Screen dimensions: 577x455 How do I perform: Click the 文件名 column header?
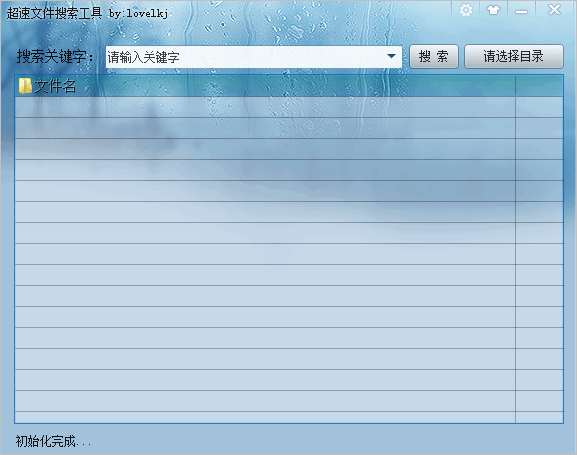click(x=265, y=87)
